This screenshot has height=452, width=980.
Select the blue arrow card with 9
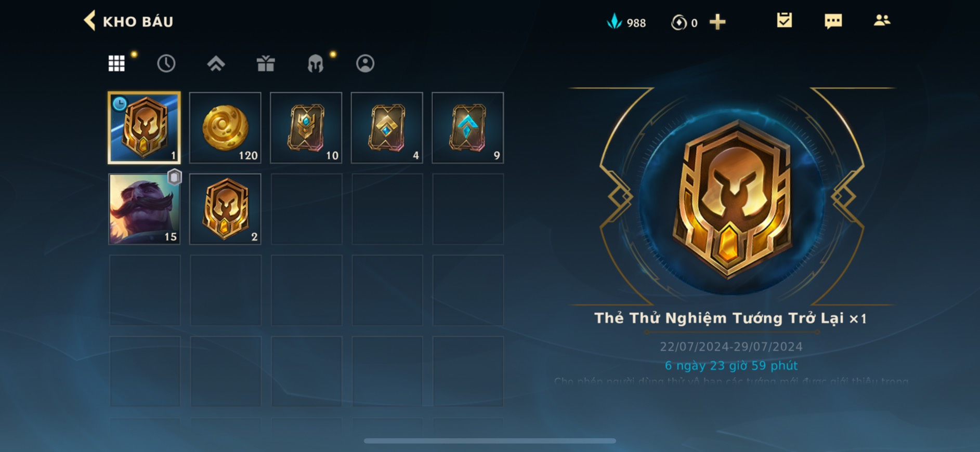(x=468, y=128)
